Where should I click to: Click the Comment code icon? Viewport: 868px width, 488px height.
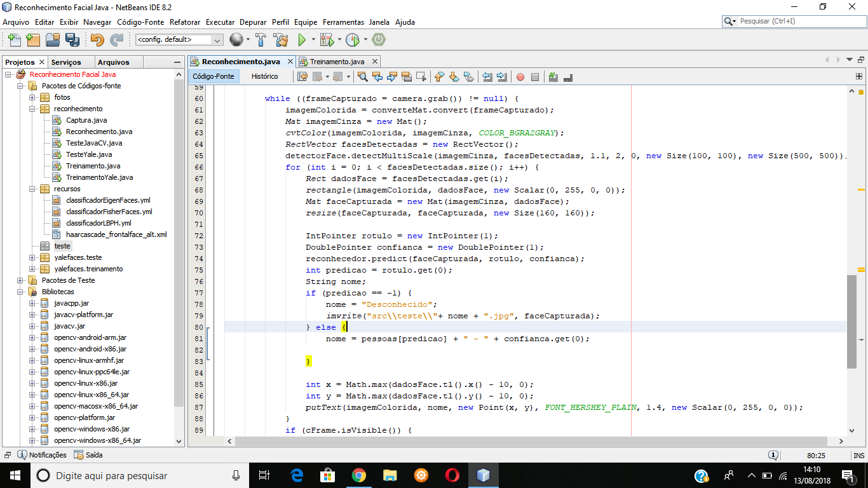click(x=553, y=76)
